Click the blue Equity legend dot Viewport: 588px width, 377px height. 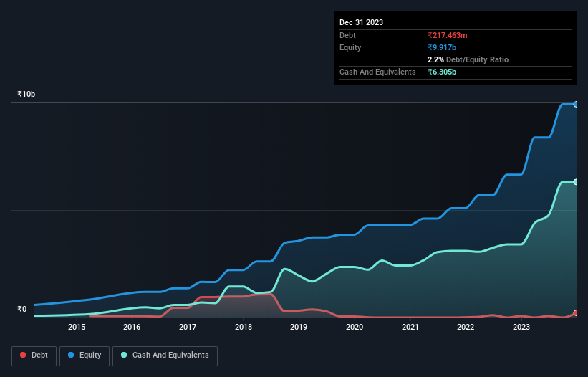click(x=71, y=355)
